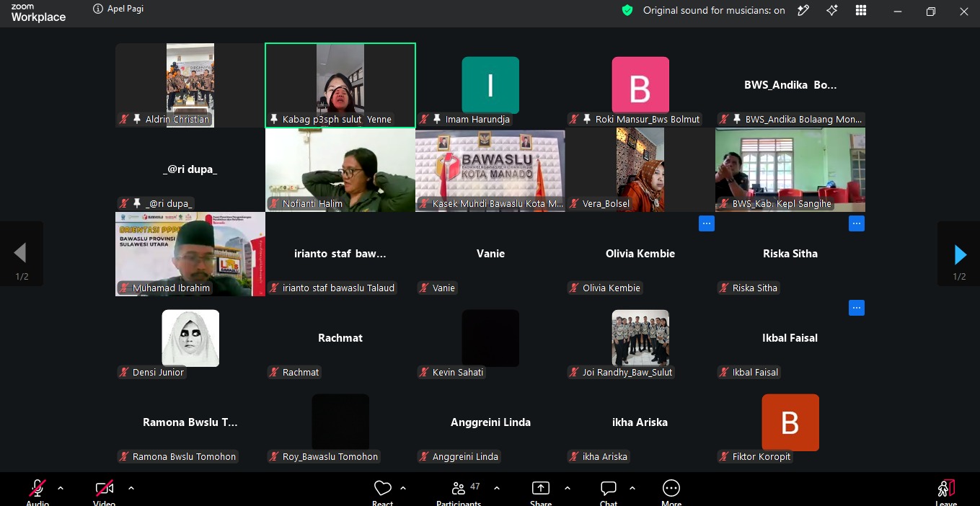Open the apps grid icon in title bar

pos(861,10)
